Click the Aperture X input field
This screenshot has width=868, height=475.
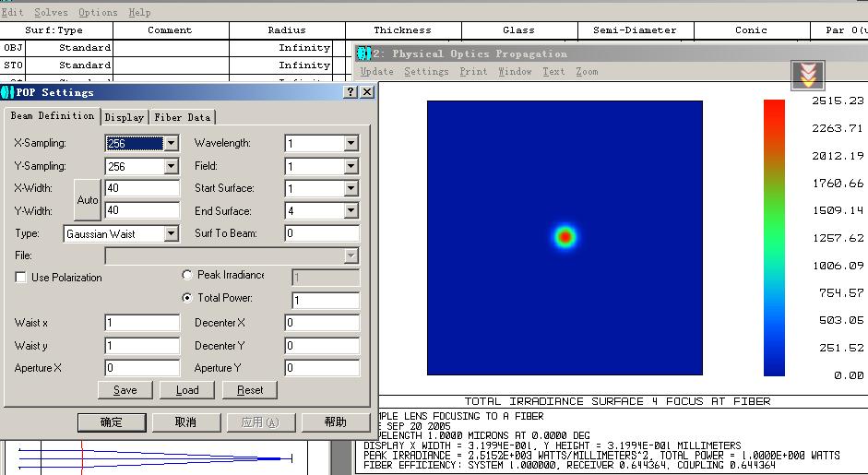click(142, 368)
